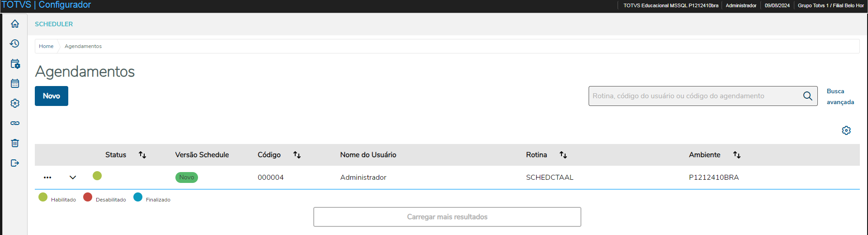The height and width of the screenshot is (235, 868).
Task: Click the Novo button
Action: pyautogui.click(x=52, y=96)
